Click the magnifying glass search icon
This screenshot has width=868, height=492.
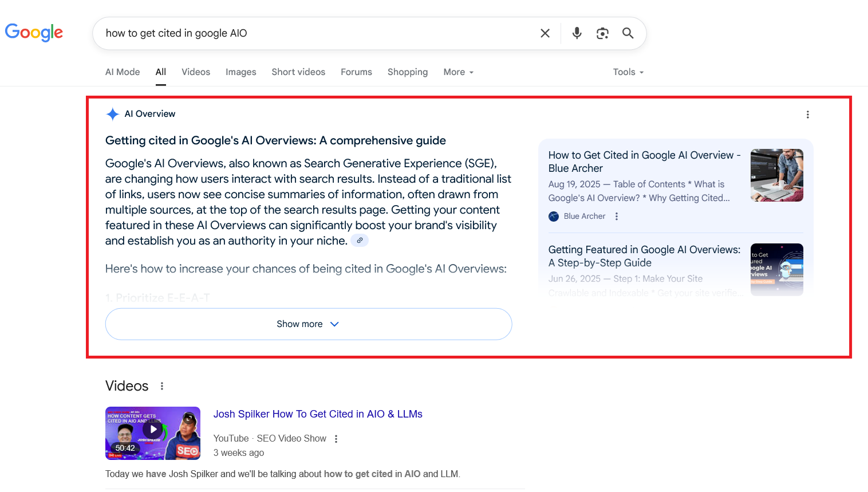click(x=628, y=33)
